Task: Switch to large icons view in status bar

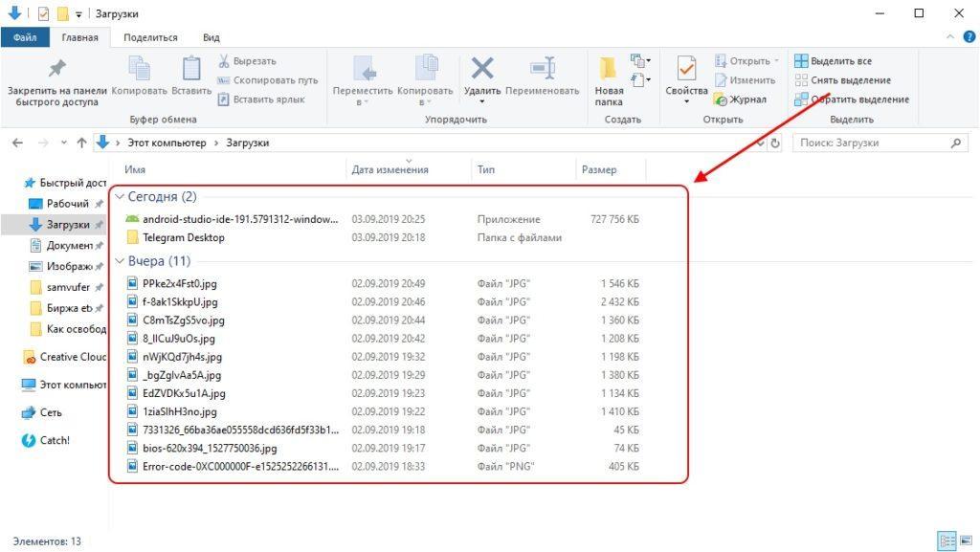Action: click(x=964, y=541)
